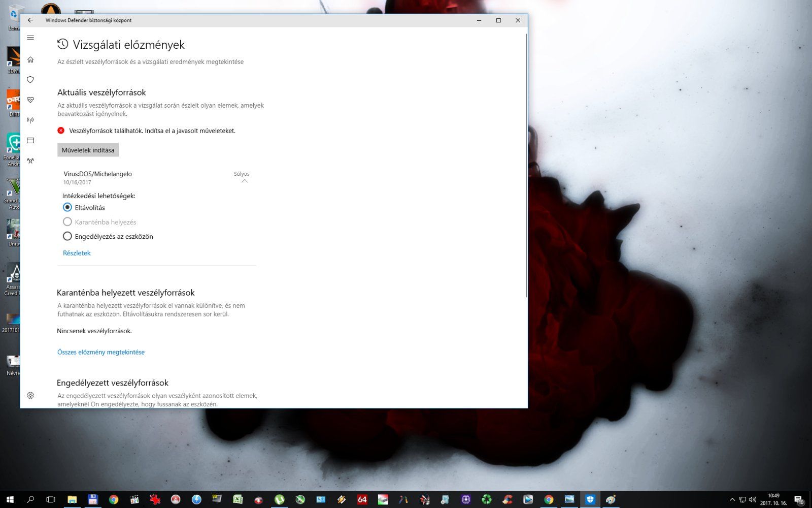Click the threat date 10/16/2017

pyautogui.click(x=77, y=182)
